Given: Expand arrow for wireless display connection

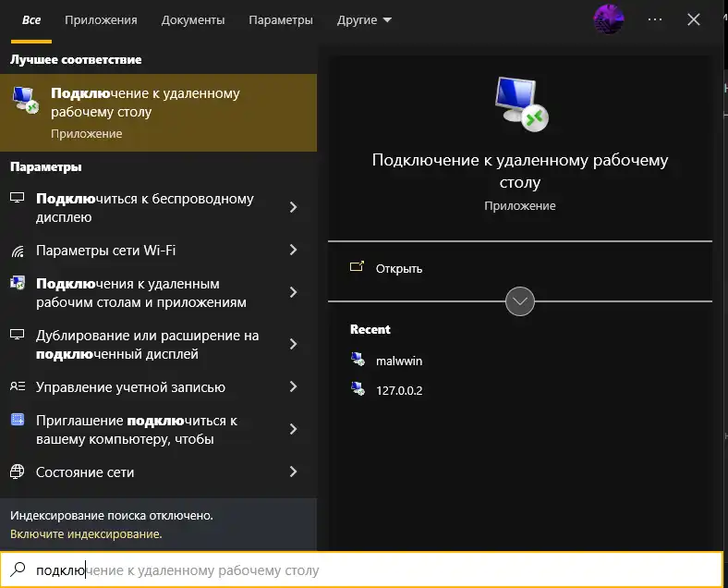Looking at the screenshot, I should click(293, 207).
